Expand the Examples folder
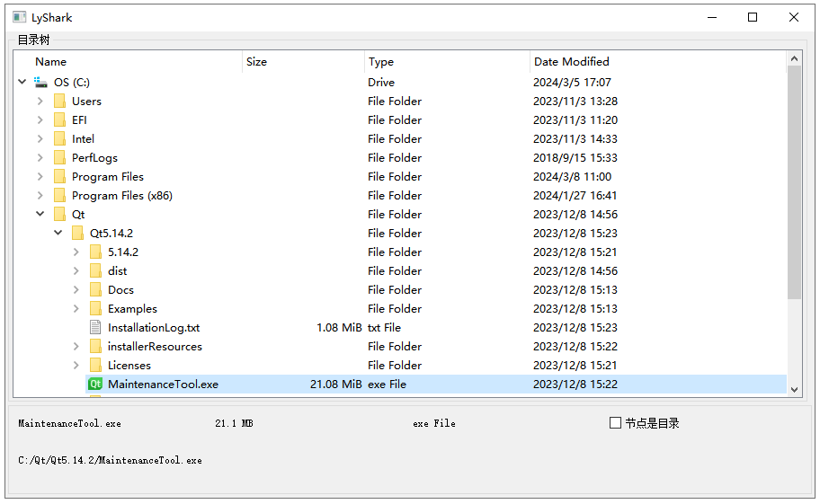Image resolution: width=820 pixels, height=504 pixels. point(76,308)
